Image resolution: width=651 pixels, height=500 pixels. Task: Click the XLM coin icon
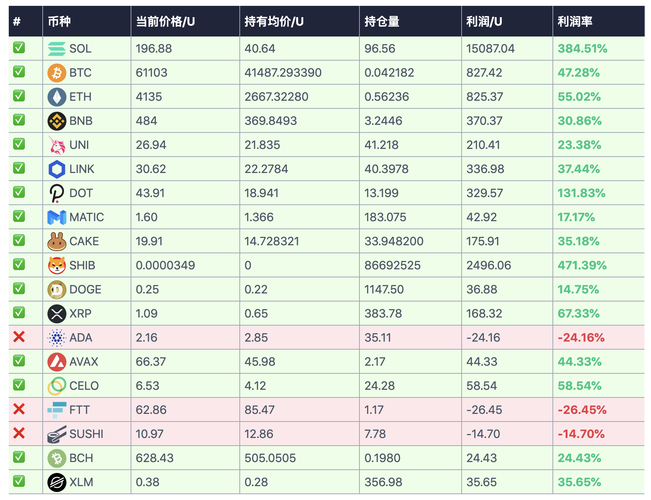tap(56, 482)
